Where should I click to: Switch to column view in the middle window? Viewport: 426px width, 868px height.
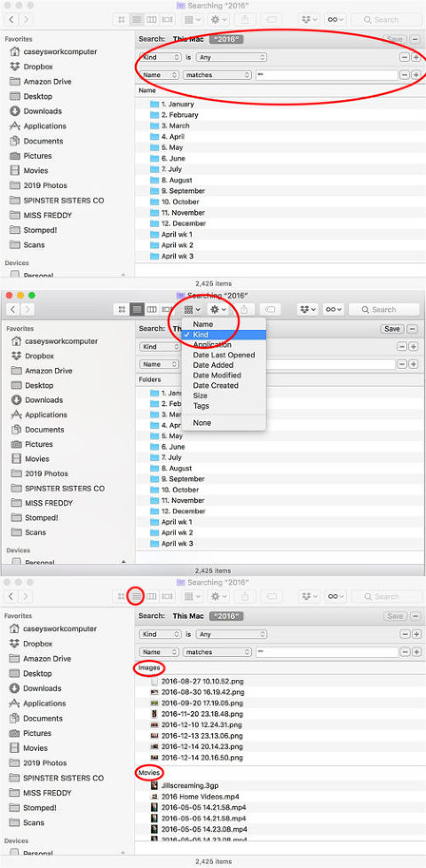[151, 309]
